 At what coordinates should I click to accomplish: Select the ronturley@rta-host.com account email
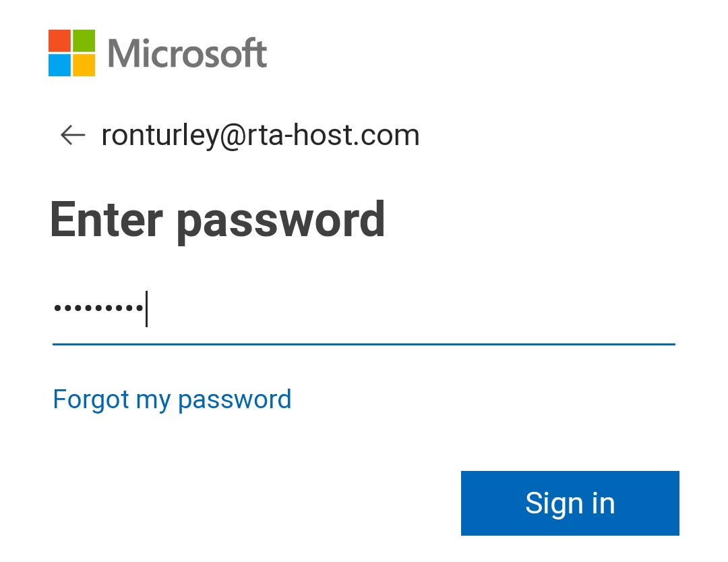click(260, 136)
